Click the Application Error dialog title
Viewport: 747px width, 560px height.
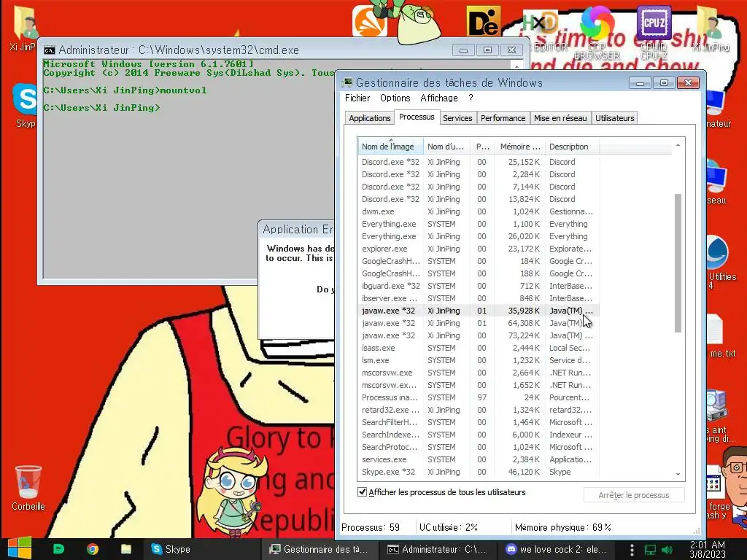[x=298, y=229]
